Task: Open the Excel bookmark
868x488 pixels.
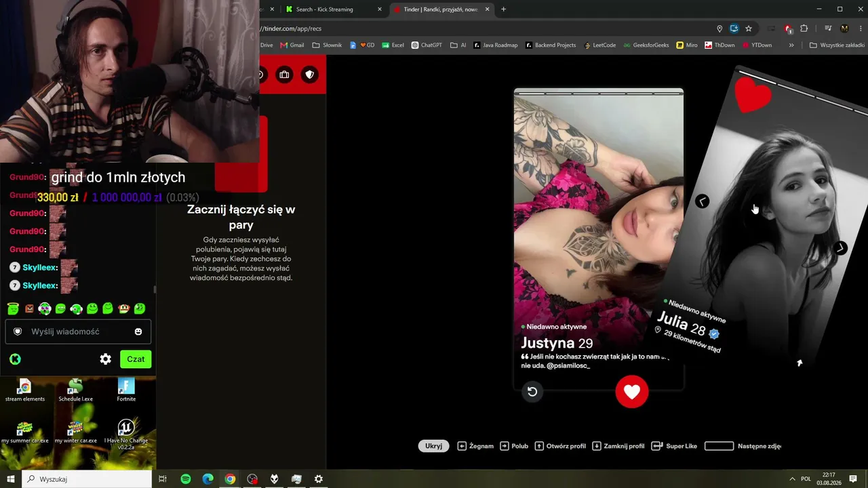Action: pos(393,45)
